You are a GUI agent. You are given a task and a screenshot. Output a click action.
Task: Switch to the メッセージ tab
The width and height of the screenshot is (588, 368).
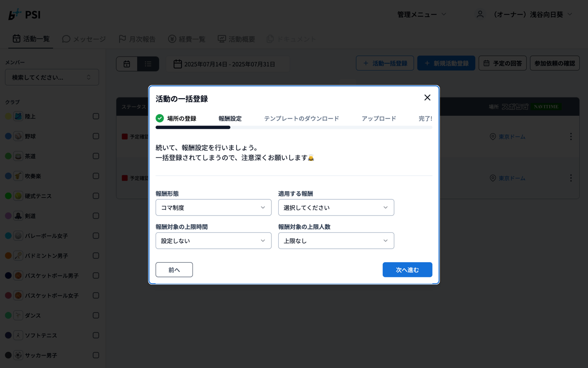pos(84,39)
